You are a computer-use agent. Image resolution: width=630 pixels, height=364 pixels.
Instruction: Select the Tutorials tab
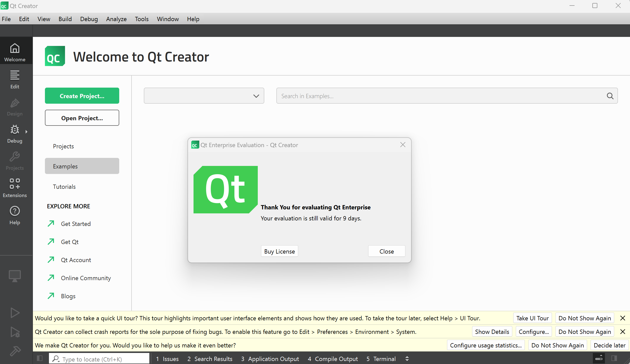click(x=82, y=187)
